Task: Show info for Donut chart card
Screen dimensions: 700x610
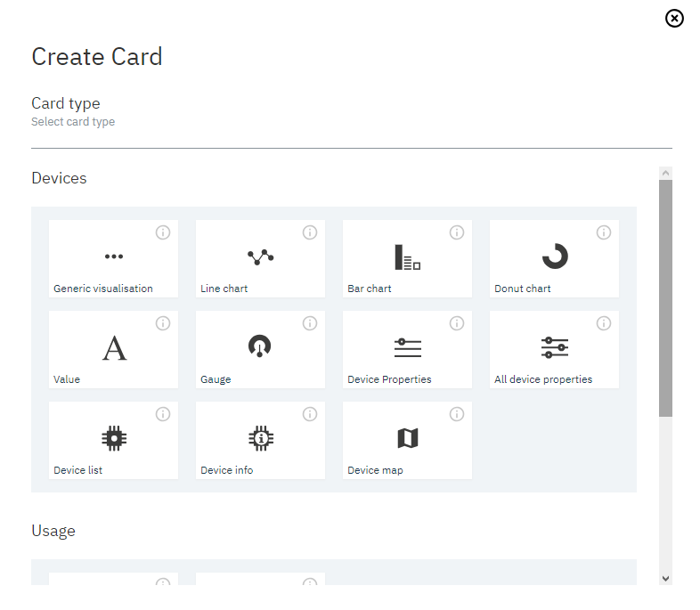Action: coord(604,232)
